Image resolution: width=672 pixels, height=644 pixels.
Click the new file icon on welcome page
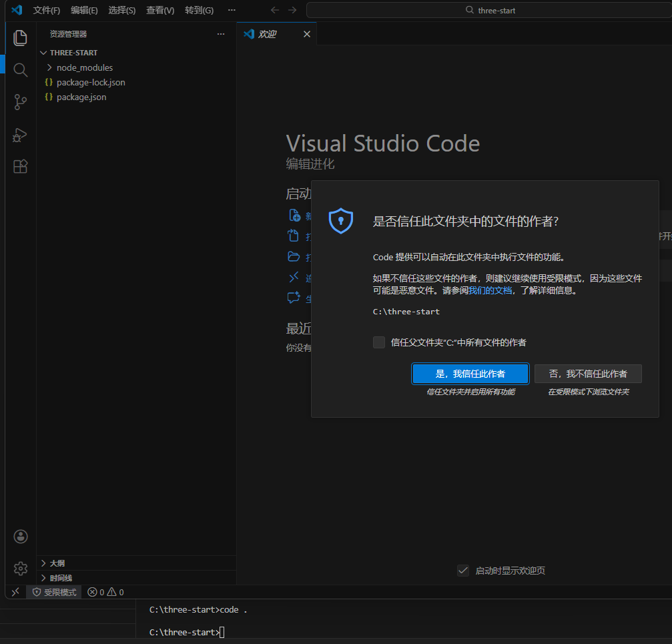pyautogui.click(x=294, y=215)
